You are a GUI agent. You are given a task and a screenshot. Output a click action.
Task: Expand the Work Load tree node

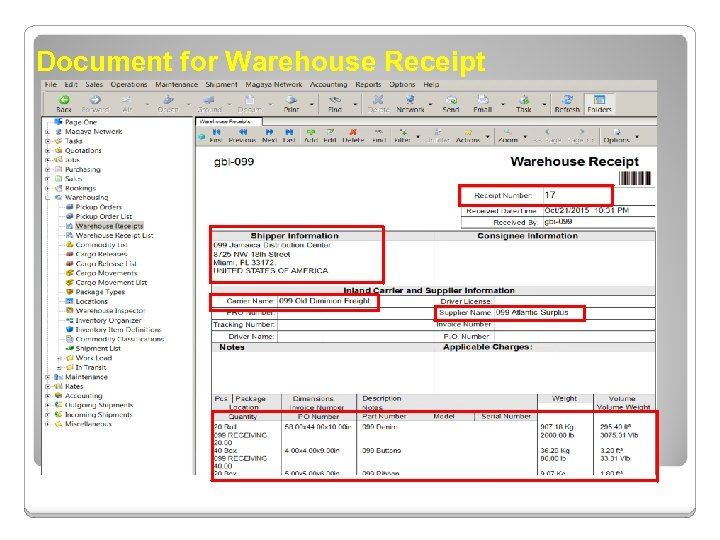(59, 358)
